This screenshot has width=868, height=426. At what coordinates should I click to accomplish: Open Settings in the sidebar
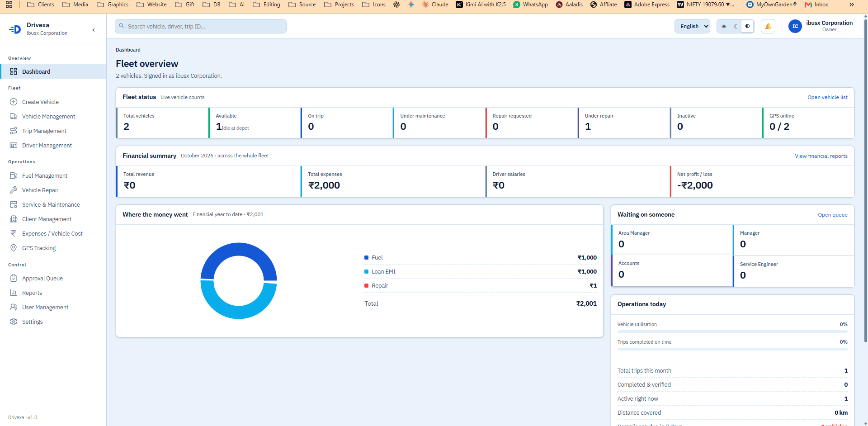(53, 322)
